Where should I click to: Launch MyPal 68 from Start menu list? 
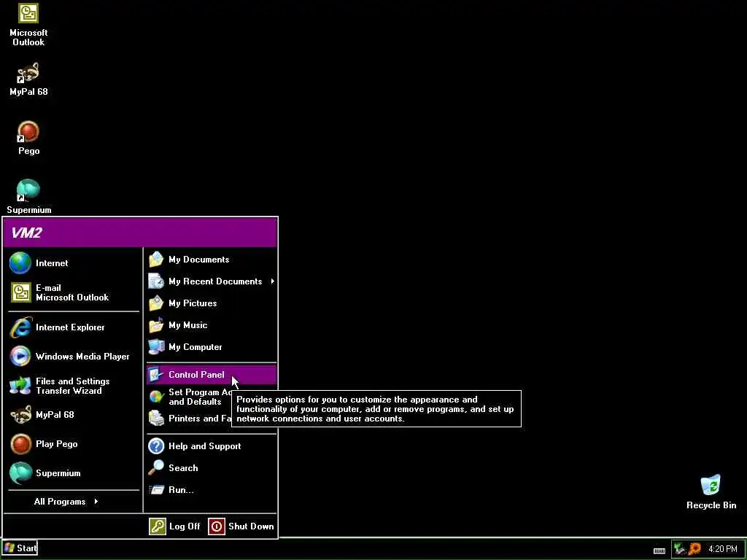tap(74, 415)
